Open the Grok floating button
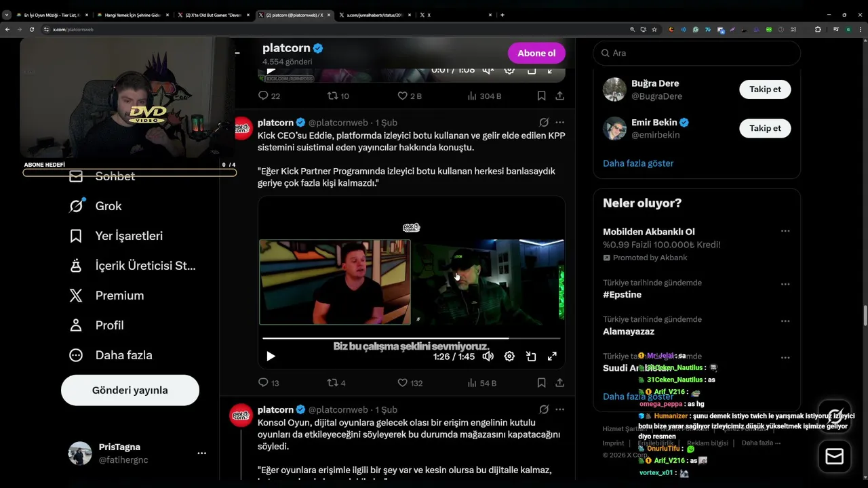Image resolution: width=868 pixels, height=488 pixels. 835,415
